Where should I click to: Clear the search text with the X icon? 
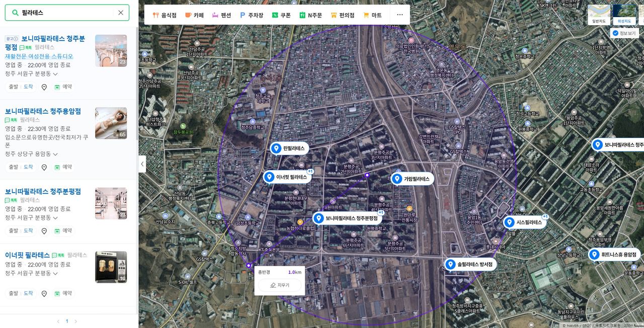121,13
